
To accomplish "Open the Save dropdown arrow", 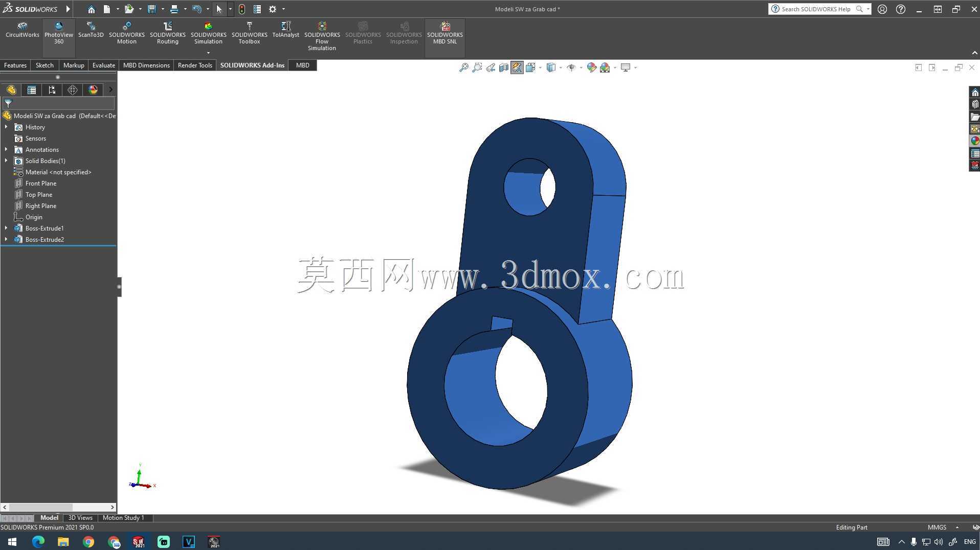I will 163,9.
